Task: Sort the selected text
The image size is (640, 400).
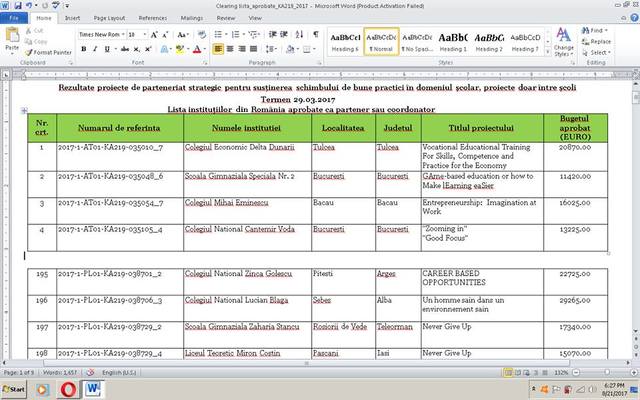Action: coord(299,35)
